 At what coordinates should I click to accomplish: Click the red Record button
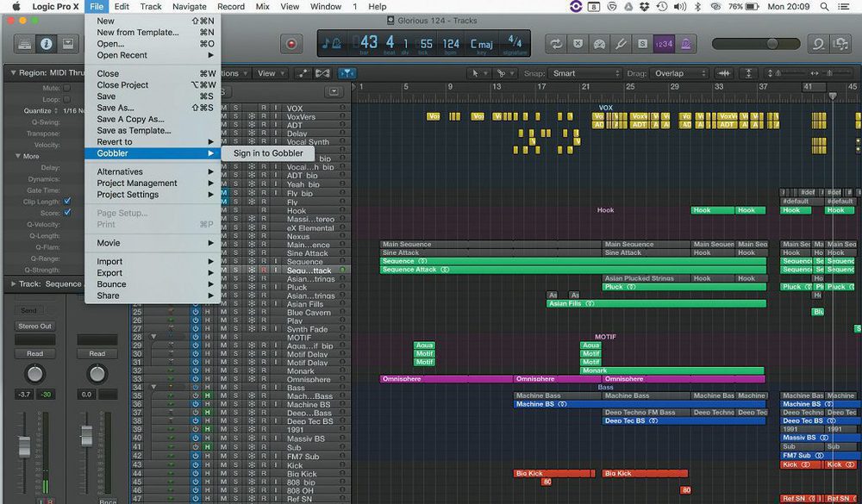pyautogui.click(x=291, y=44)
